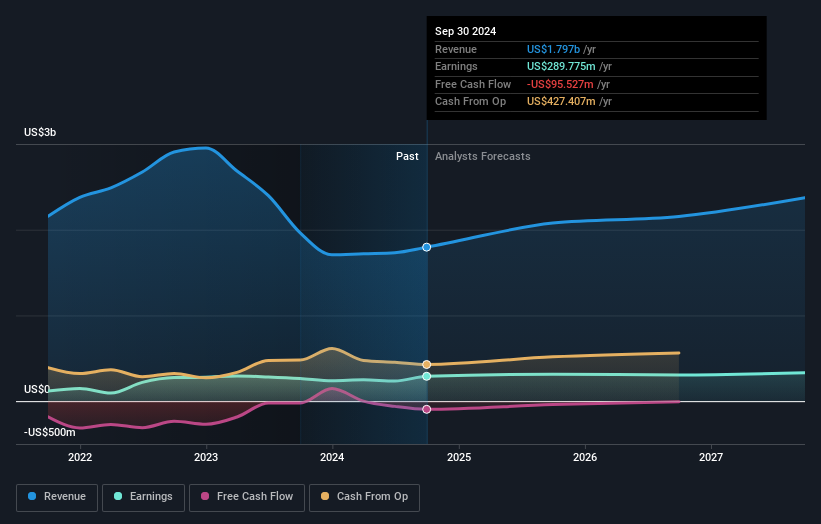Click the orange Cash From Op data point marker

coord(427,364)
